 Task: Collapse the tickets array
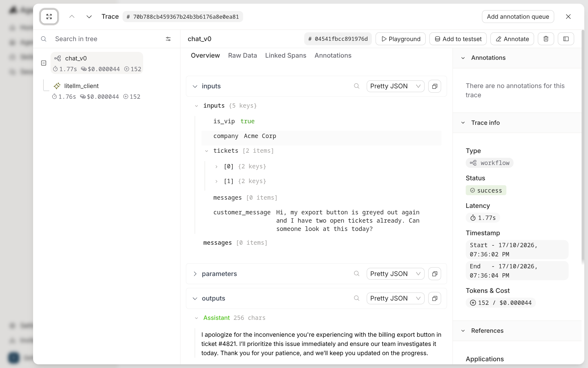207,151
